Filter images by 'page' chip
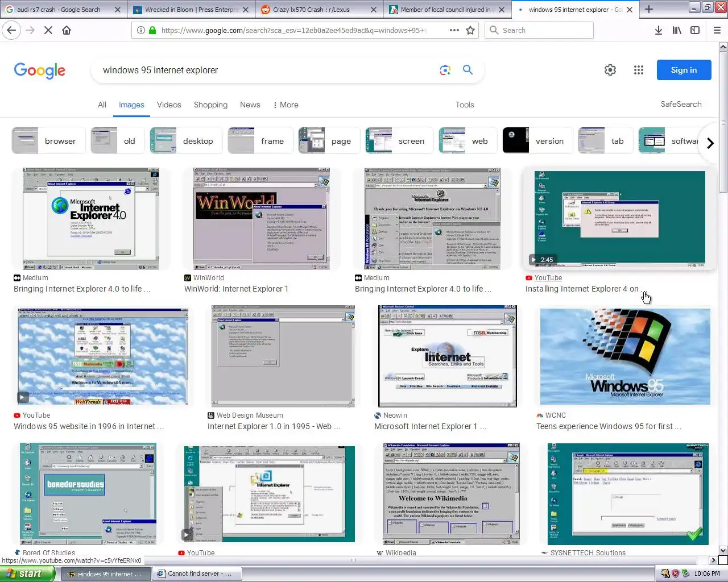The image size is (728, 582). [x=329, y=141]
